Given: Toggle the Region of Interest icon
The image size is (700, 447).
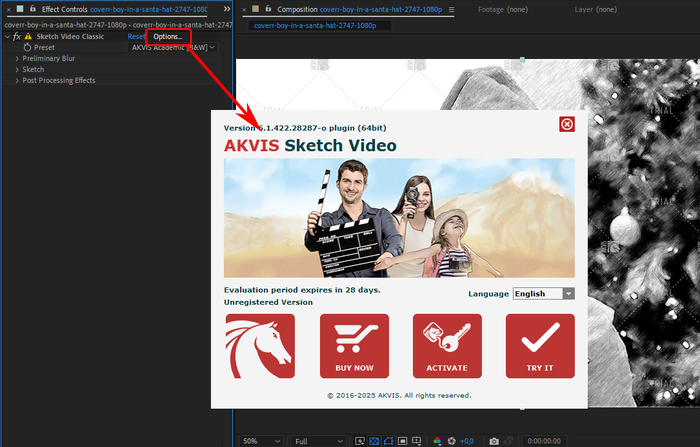Looking at the screenshot, I should [x=402, y=441].
